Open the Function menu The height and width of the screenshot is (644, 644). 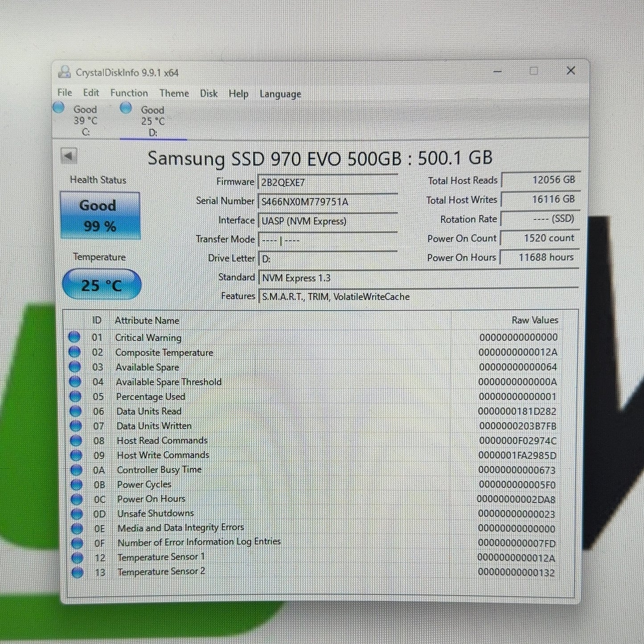pos(129,93)
